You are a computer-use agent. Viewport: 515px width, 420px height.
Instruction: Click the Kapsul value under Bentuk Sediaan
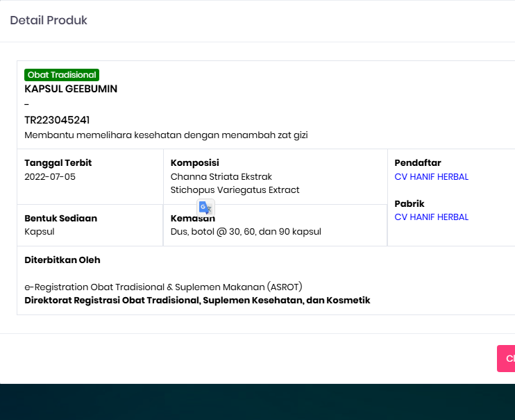point(40,231)
